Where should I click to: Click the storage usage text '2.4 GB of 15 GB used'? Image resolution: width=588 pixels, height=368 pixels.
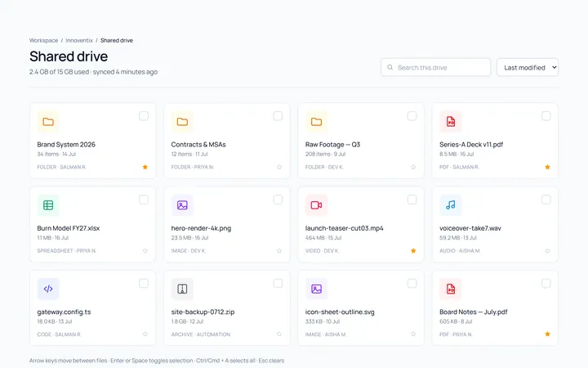pyautogui.click(x=60, y=72)
